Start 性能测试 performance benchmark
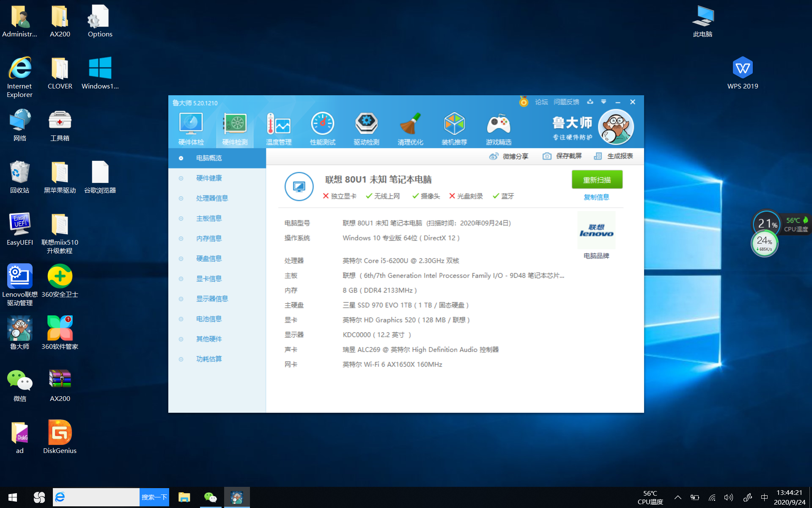The width and height of the screenshot is (812, 508). (323, 127)
